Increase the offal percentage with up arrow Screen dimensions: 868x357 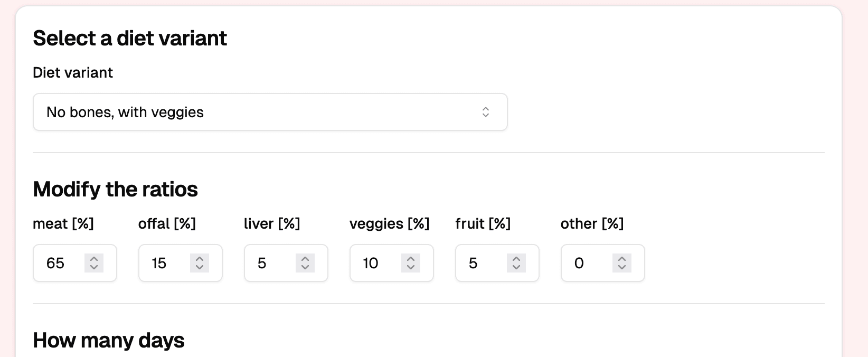(x=200, y=259)
